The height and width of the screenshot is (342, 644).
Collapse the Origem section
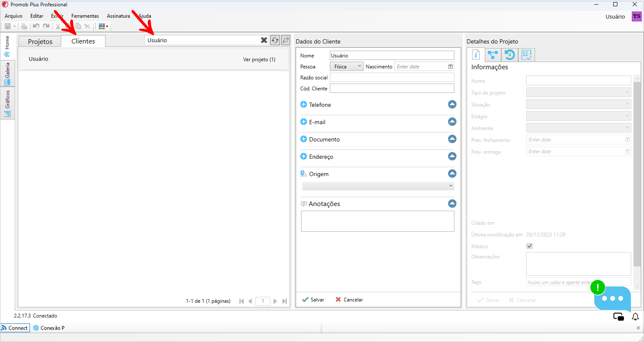tap(452, 174)
